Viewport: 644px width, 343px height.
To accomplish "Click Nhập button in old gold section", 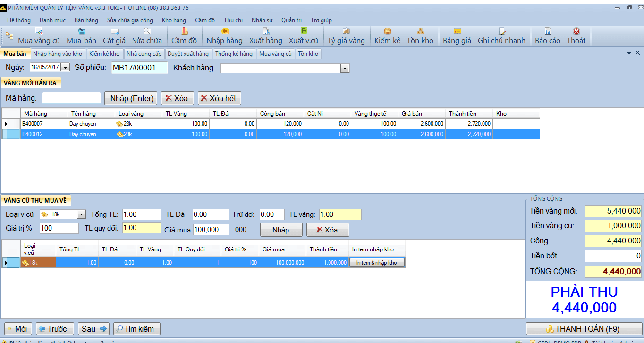I will click(281, 230).
